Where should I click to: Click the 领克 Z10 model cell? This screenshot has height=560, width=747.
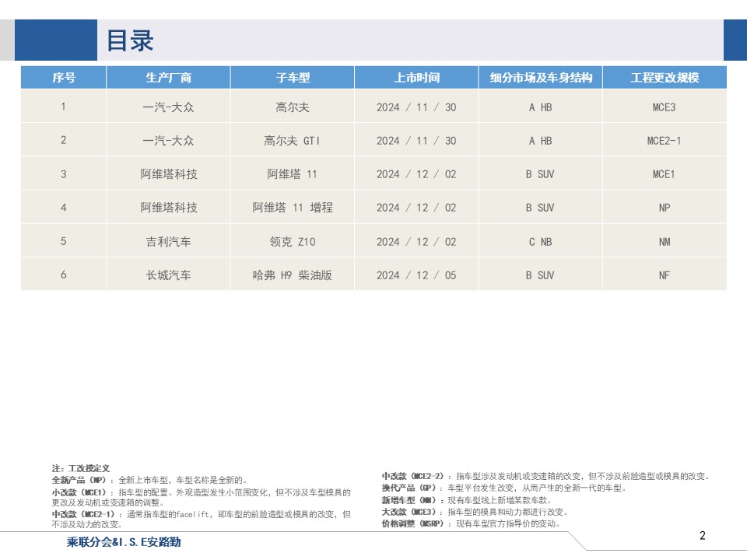click(293, 241)
